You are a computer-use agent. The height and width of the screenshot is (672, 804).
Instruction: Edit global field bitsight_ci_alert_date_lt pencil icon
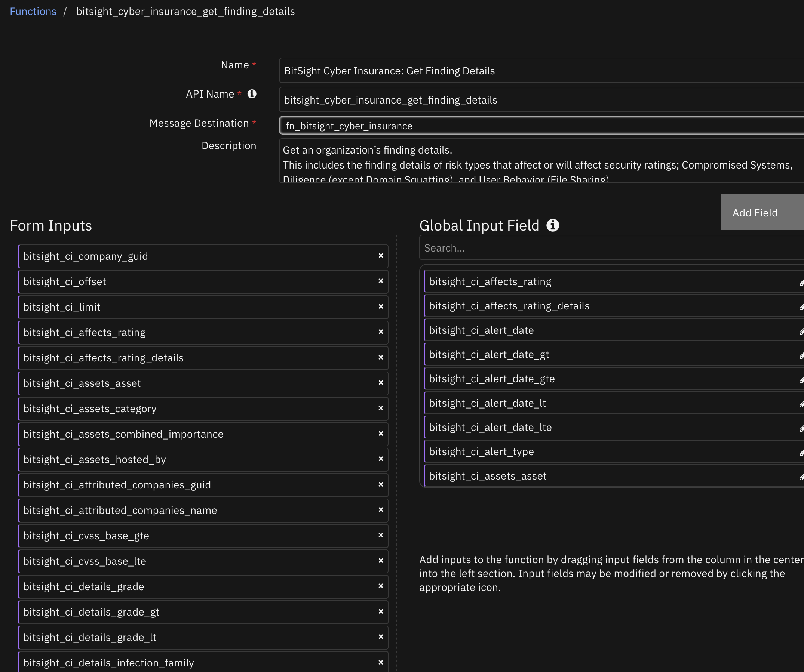[801, 404]
